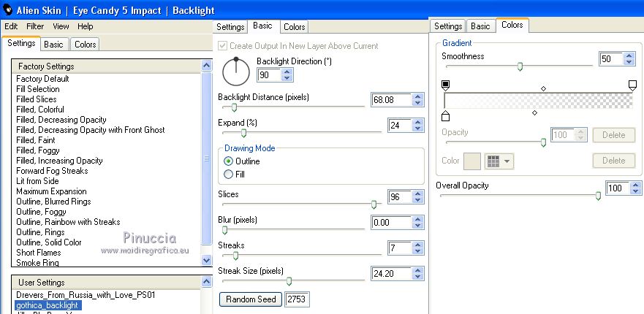Open the Filter menu
This screenshot has height=314, width=644.
[35, 26]
